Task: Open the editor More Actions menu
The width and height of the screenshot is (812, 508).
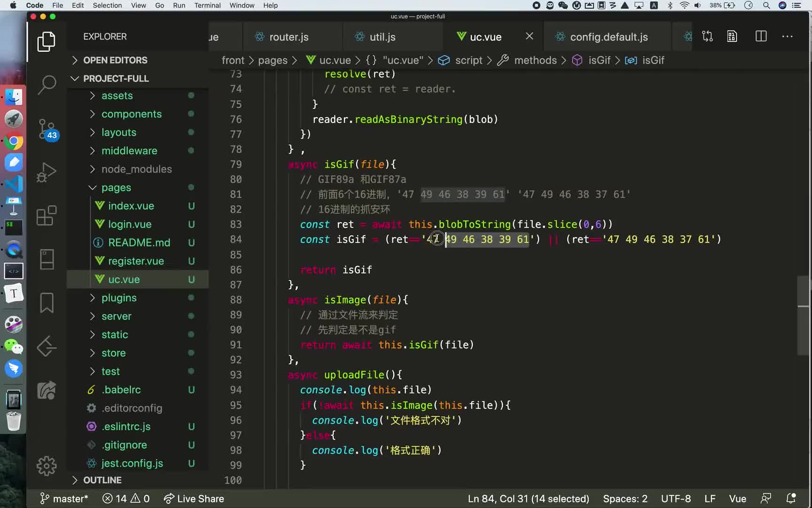Action: 787,37
